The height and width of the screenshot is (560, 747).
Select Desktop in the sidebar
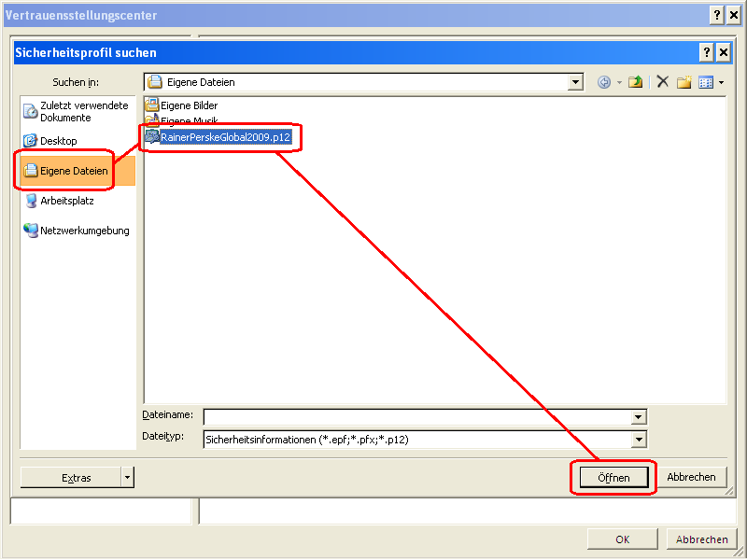point(62,140)
